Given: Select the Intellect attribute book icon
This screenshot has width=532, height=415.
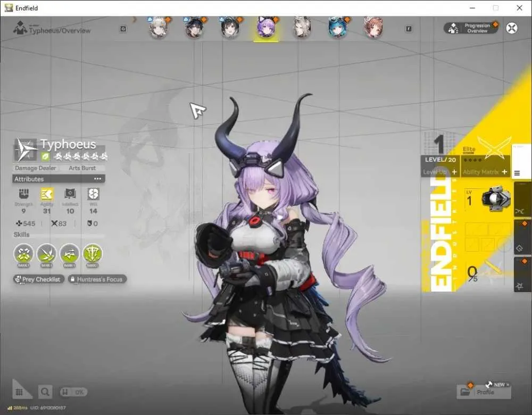Looking at the screenshot, I should 70,194.
